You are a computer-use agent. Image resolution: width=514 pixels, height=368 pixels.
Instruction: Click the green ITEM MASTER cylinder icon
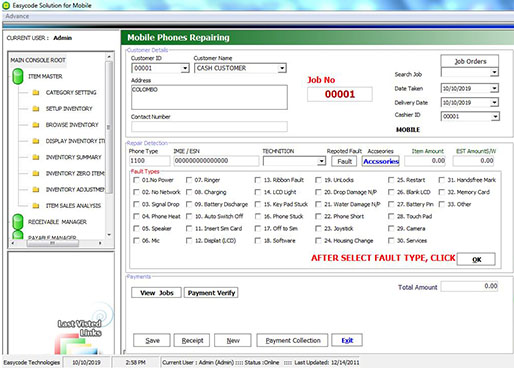click(18, 76)
